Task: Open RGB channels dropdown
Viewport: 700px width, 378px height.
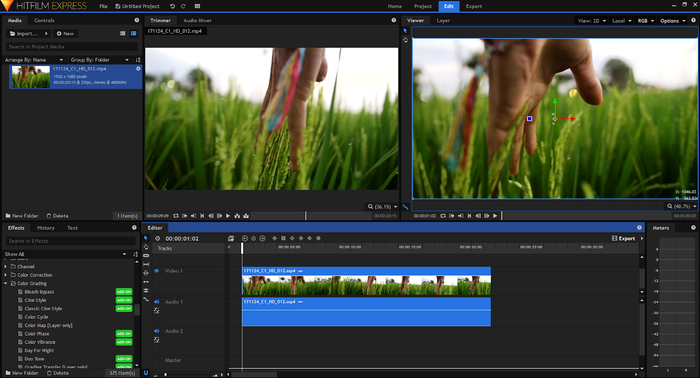Action: 646,21
